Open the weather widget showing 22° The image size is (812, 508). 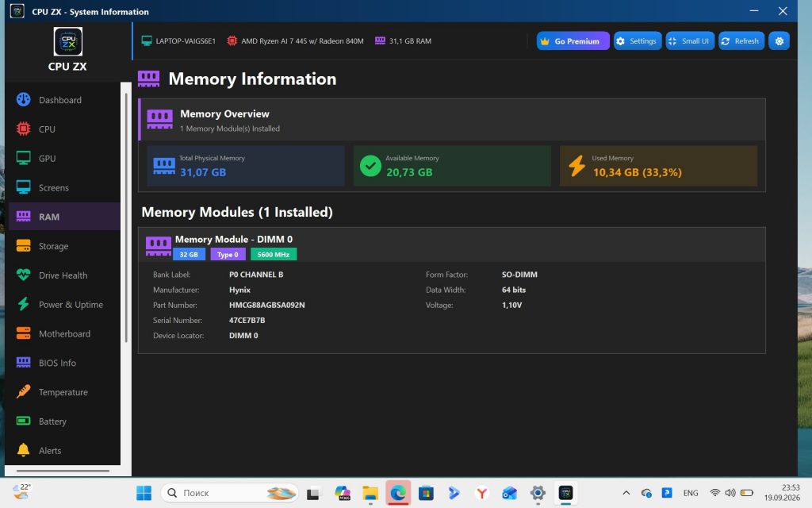tap(21, 491)
